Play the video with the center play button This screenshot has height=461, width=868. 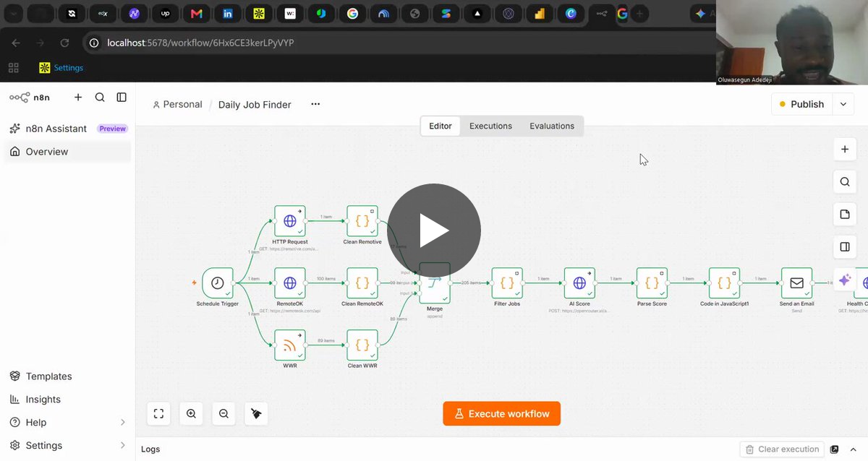(434, 231)
